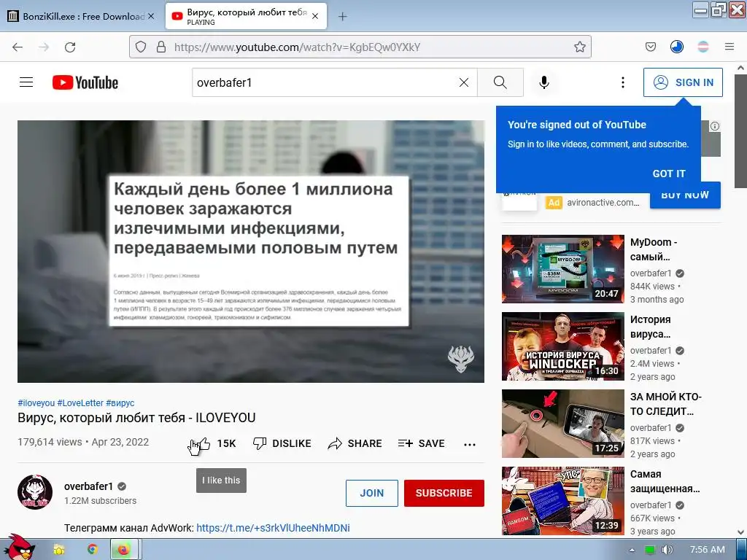This screenshot has width=747, height=560.
Task: Open the 'История вируса…' video title
Action: pyautogui.click(x=650, y=327)
